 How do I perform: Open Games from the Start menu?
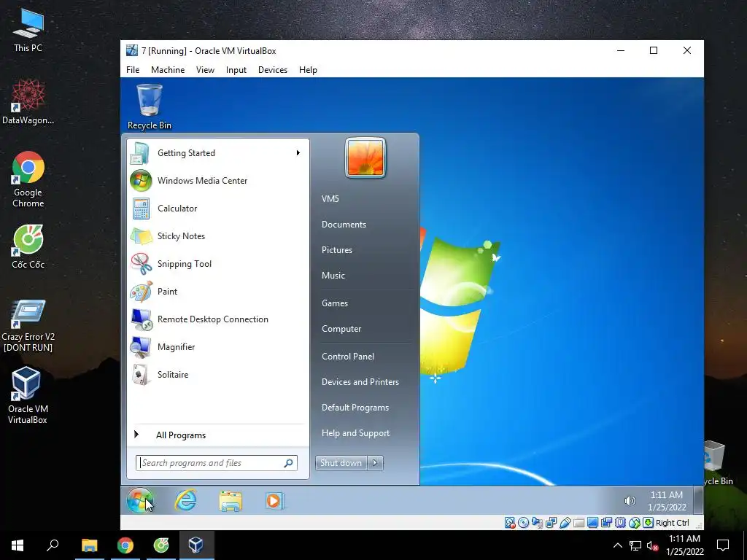pos(335,303)
